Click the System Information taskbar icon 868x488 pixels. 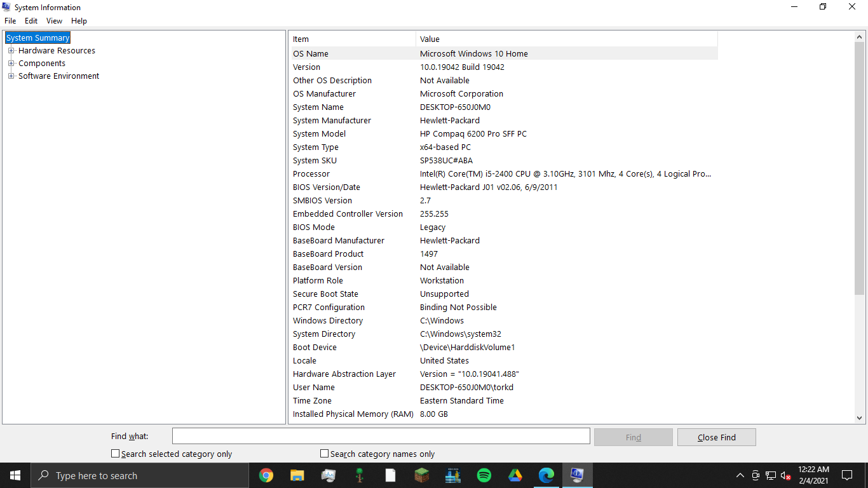coord(577,475)
